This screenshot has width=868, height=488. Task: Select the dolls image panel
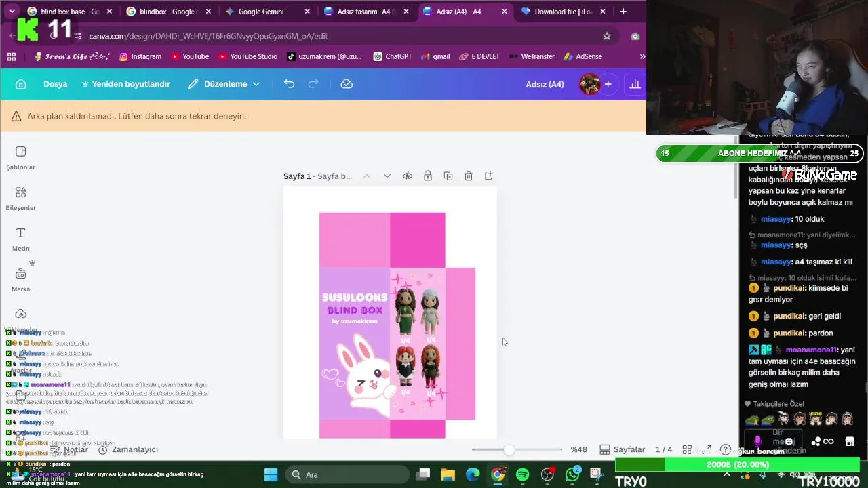(417, 343)
